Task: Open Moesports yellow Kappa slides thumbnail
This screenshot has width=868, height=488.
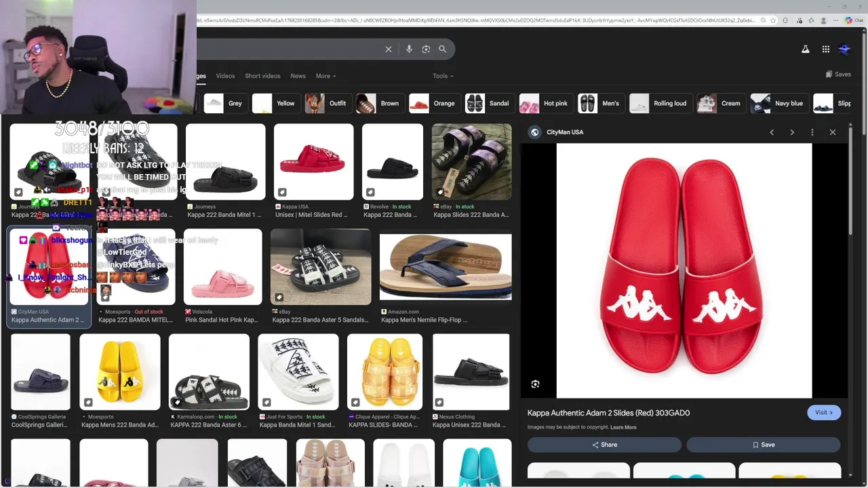Action: coord(119,372)
